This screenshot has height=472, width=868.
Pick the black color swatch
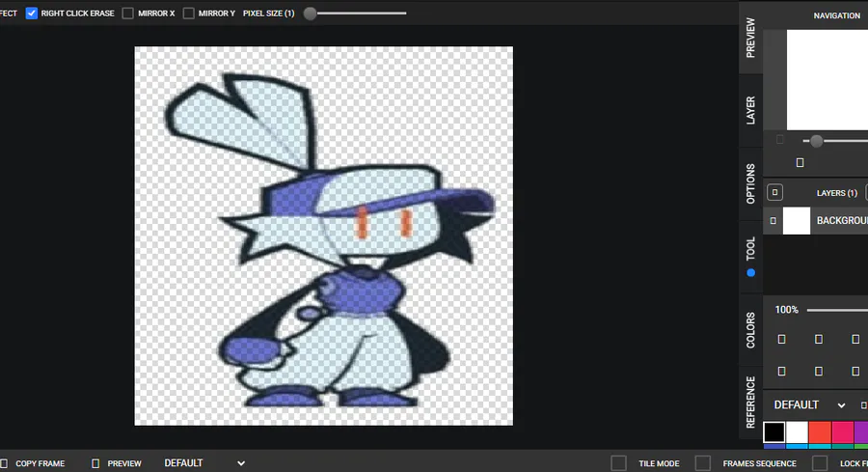[773, 432]
